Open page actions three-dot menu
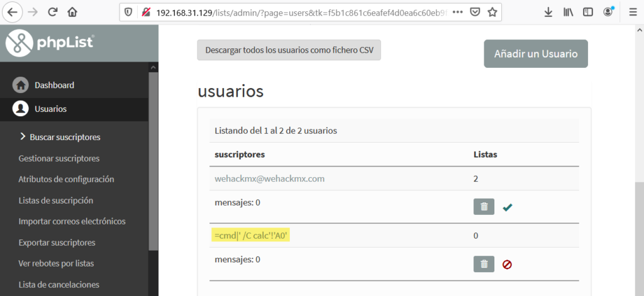This screenshot has height=296, width=644. [x=458, y=13]
